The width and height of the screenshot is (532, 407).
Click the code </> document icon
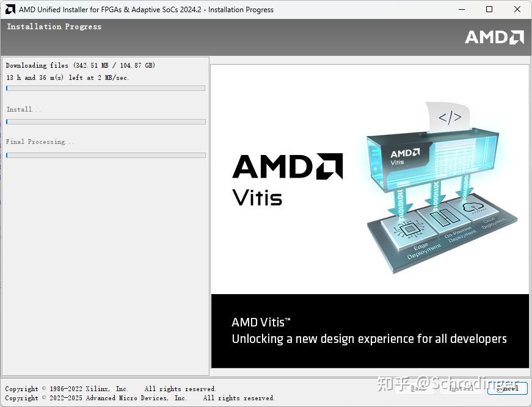click(x=451, y=117)
